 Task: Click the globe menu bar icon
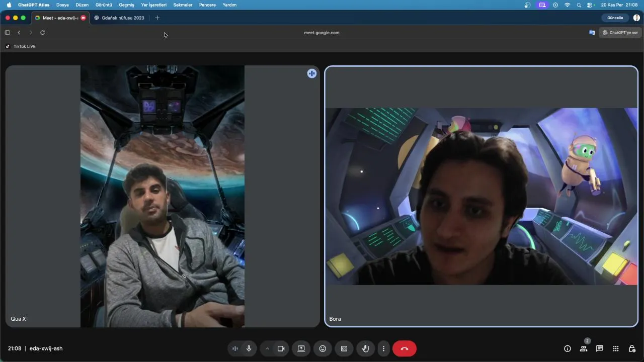pos(527,5)
